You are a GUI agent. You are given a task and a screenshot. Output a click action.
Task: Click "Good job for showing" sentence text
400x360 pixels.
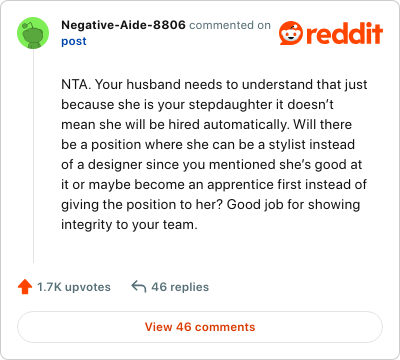pyautogui.click(x=293, y=205)
